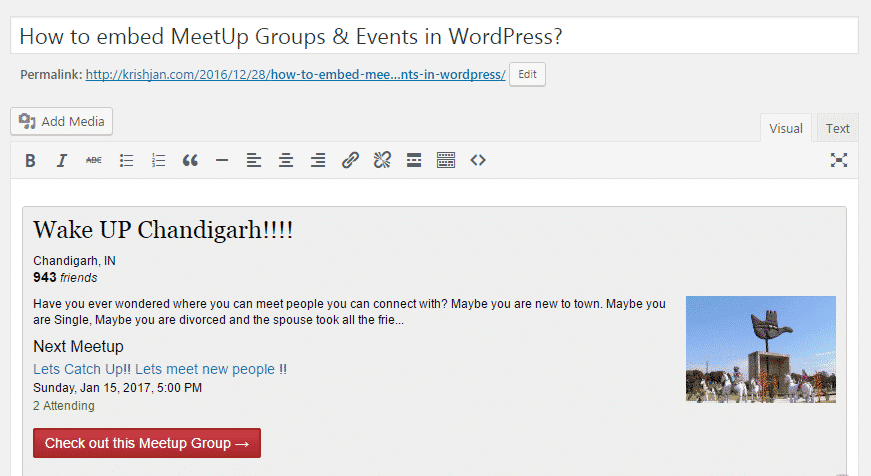Open the Lets Catch Up meetup link

pyautogui.click(x=160, y=369)
